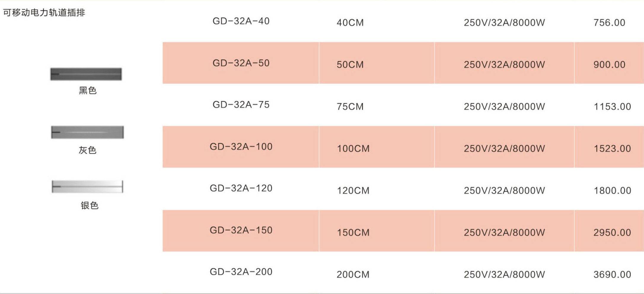Click the 100CM length cell
Image resolution: width=644 pixels, height=294 pixels.
pos(353,149)
